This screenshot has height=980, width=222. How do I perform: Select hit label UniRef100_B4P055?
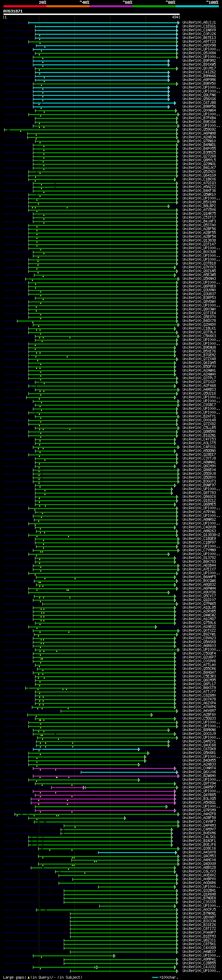coord(199,149)
